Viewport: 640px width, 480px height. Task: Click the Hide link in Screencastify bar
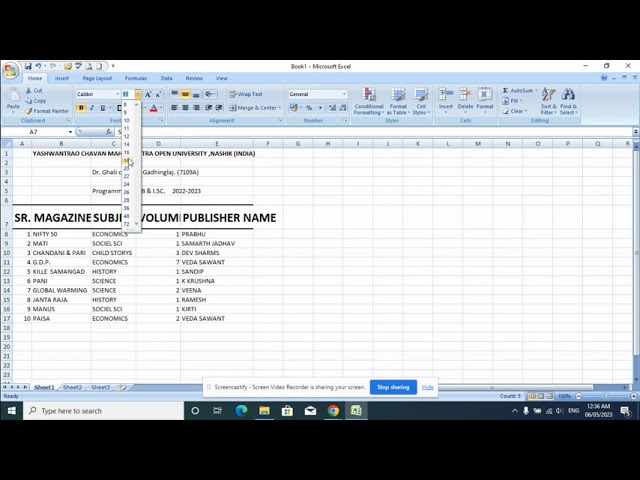427,387
